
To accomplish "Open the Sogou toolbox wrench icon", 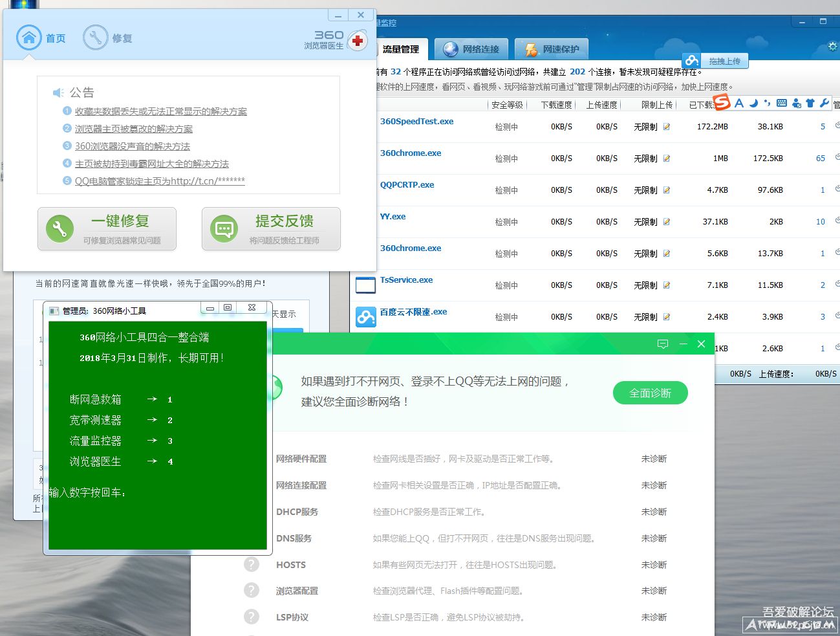I will click(x=824, y=103).
